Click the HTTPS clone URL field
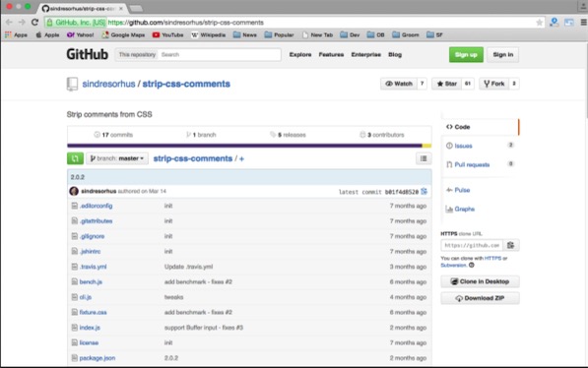The height and width of the screenshot is (368, 588). (472, 245)
